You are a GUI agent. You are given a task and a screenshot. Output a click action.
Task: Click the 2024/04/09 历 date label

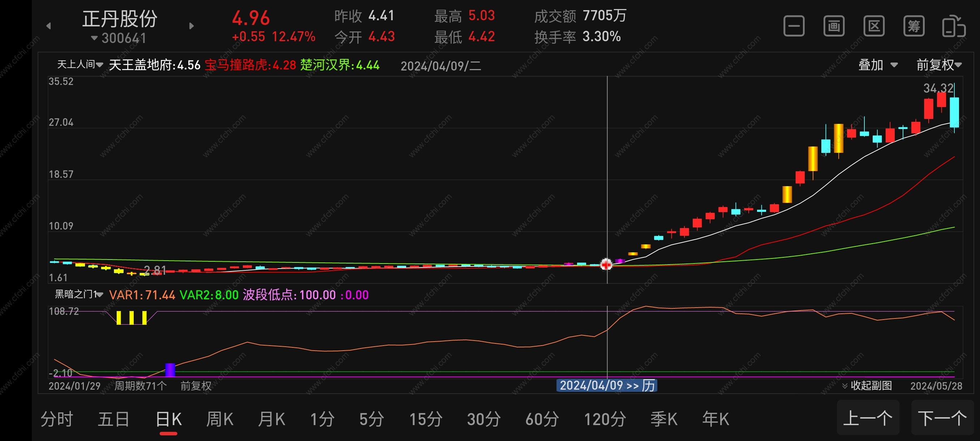[607, 385]
